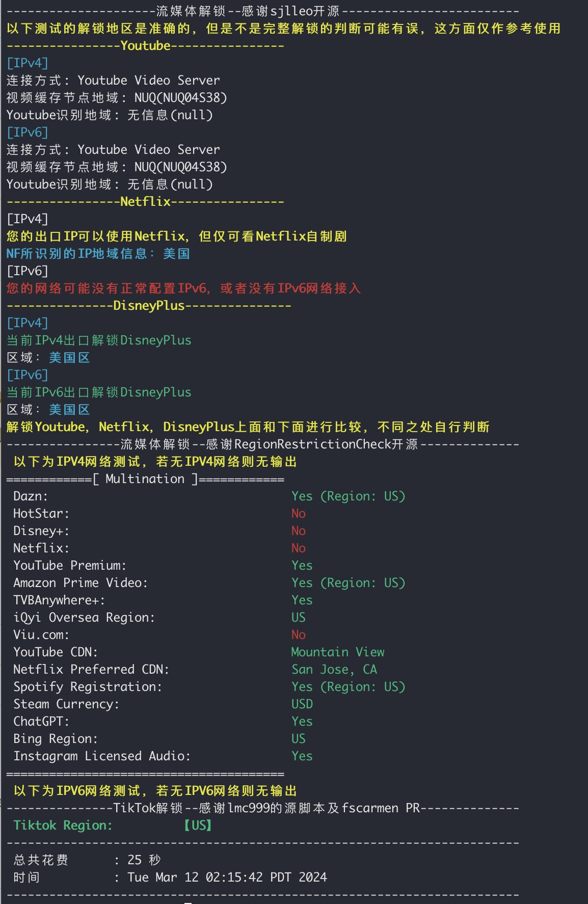Screen dimensions: 588x904
Task: Click the San Jose, CA value
Action: point(334,670)
